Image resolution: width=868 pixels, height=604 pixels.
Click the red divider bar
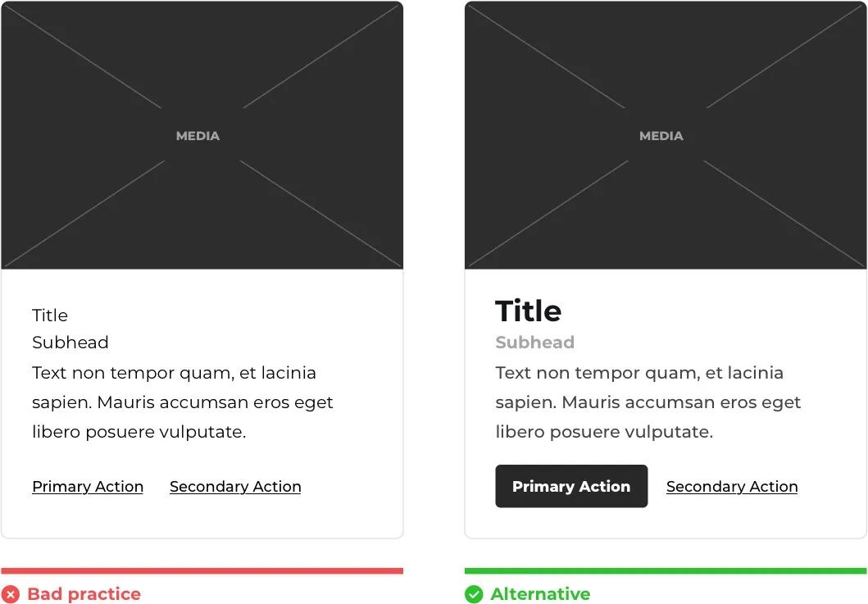point(202,570)
